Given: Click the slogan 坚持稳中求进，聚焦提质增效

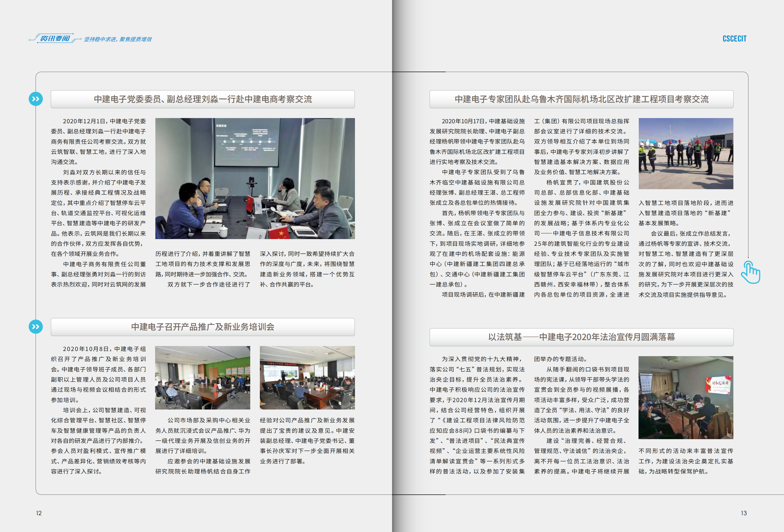Looking at the screenshot, I should (x=118, y=39).
